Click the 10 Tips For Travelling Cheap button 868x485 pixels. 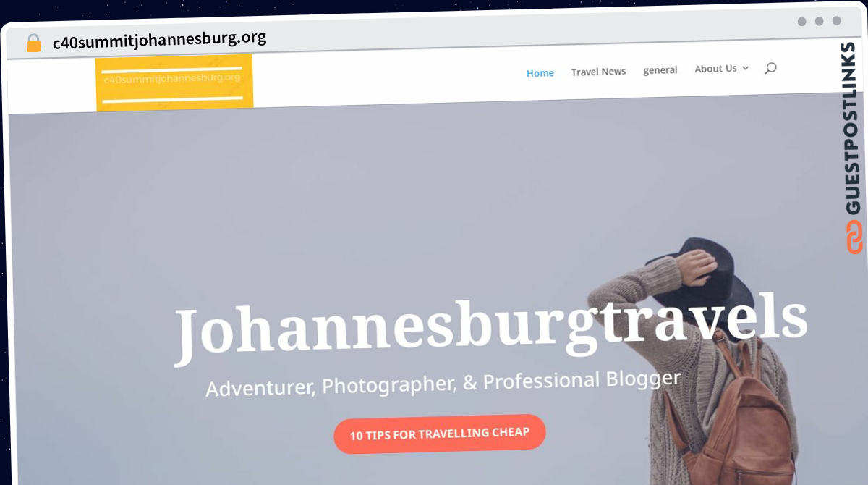440,434
